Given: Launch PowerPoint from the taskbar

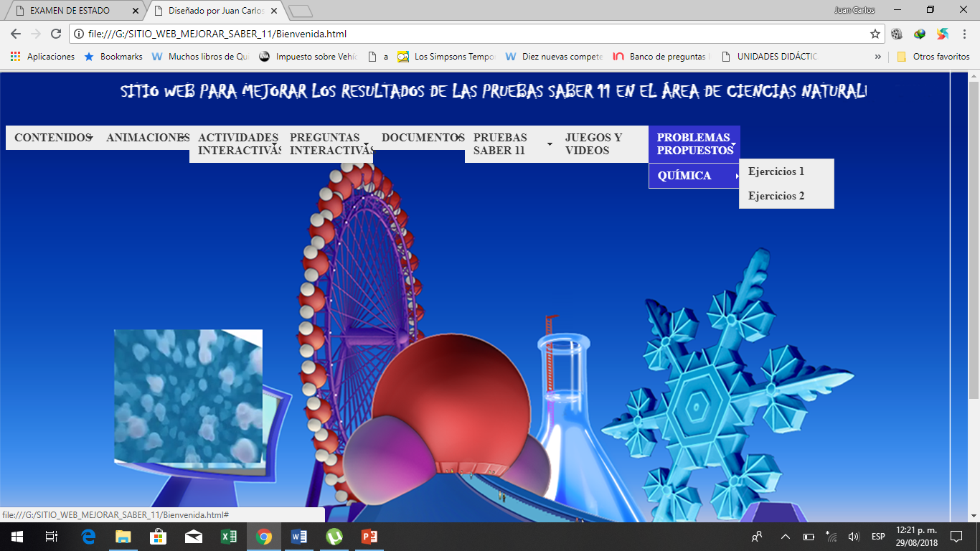Looking at the screenshot, I should (369, 537).
